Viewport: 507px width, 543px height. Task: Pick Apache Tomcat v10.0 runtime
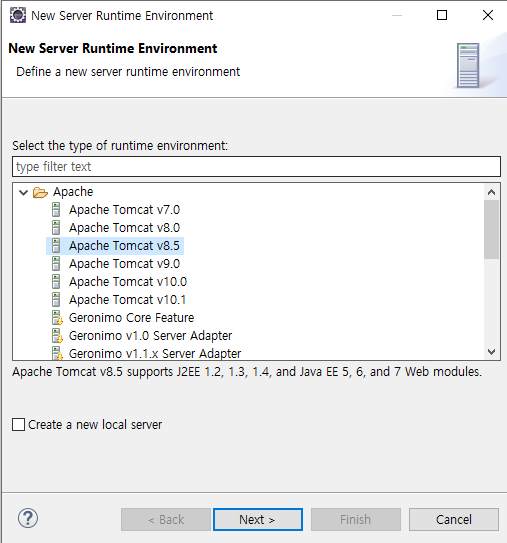coord(128,282)
